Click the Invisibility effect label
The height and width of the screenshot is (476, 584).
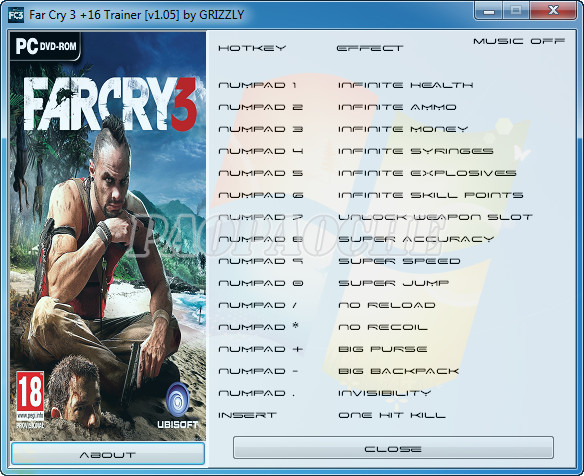point(384,393)
